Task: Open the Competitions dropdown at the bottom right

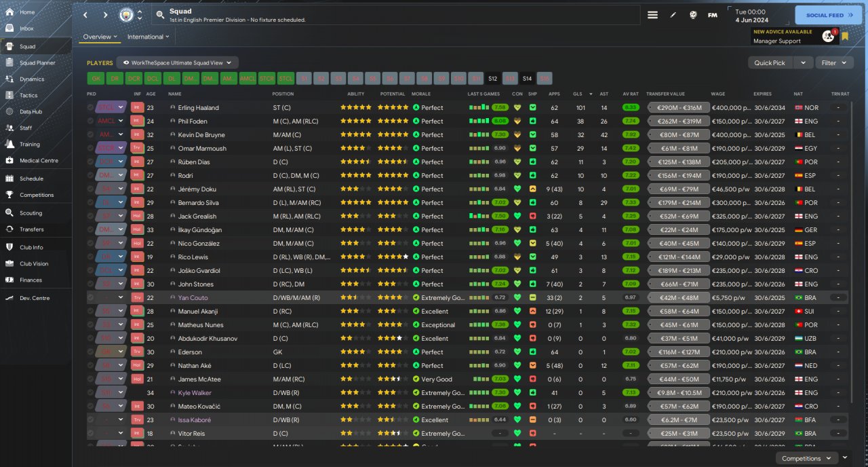Action: pos(806,458)
